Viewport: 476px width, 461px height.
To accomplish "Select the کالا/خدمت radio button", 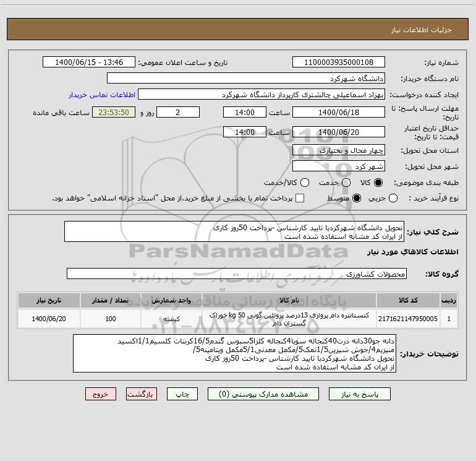I will point(305,183).
